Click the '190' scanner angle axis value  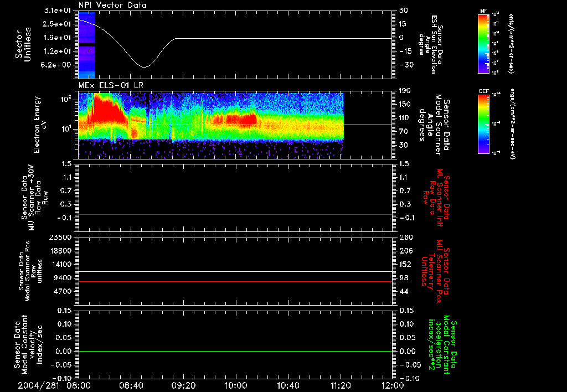[405, 91]
